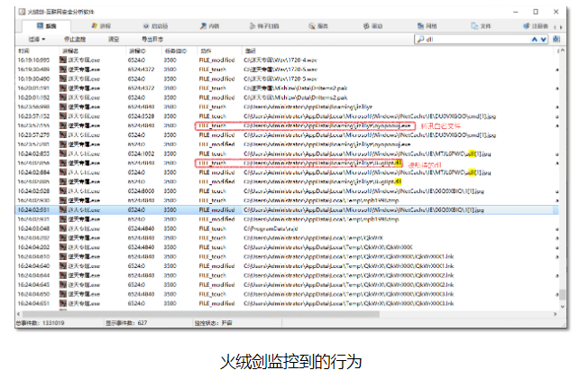Switch to the 驱动 tab
This screenshot has height=389, width=588.
point(372,26)
